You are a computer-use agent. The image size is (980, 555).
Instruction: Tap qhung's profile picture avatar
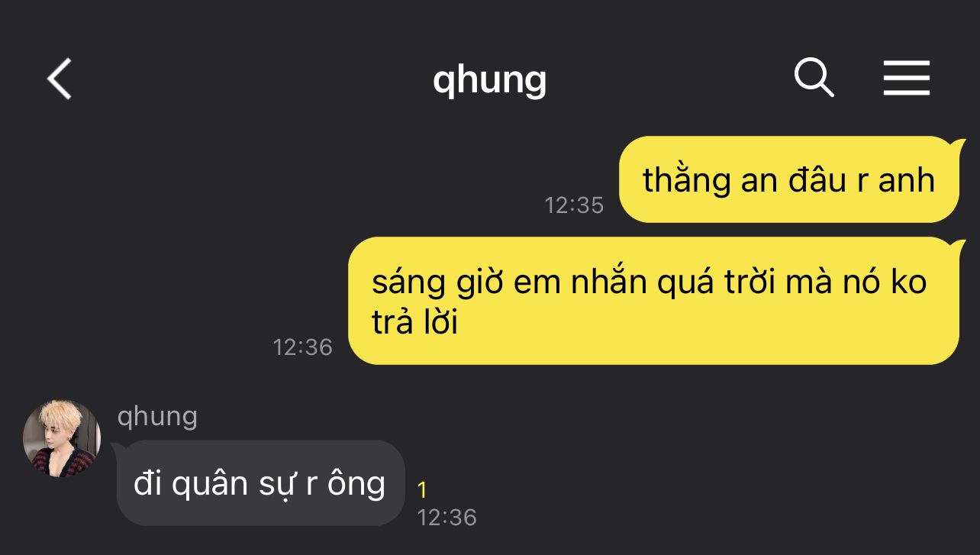62,439
